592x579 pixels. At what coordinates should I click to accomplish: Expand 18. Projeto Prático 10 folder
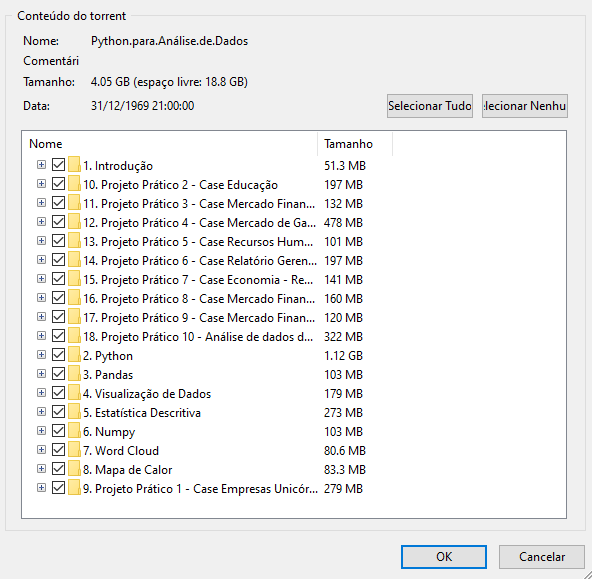(x=42, y=336)
